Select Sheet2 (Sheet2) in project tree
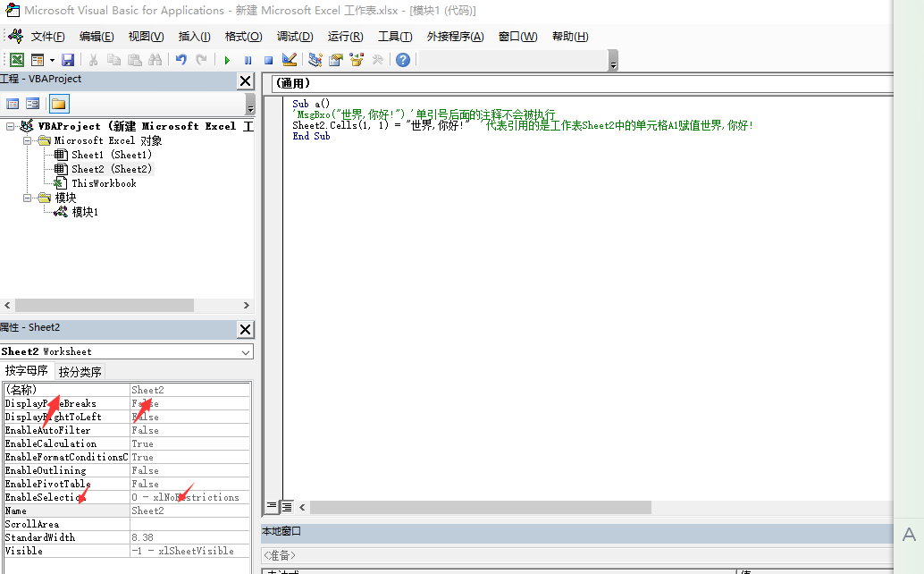This screenshot has width=924, height=574. coord(112,169)
